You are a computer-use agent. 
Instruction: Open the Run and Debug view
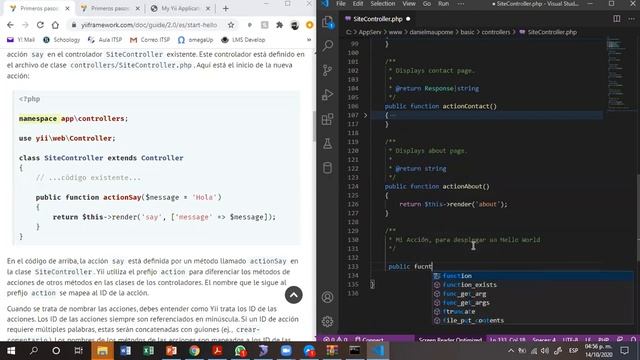pyautogui.click(x=327, y=95)
